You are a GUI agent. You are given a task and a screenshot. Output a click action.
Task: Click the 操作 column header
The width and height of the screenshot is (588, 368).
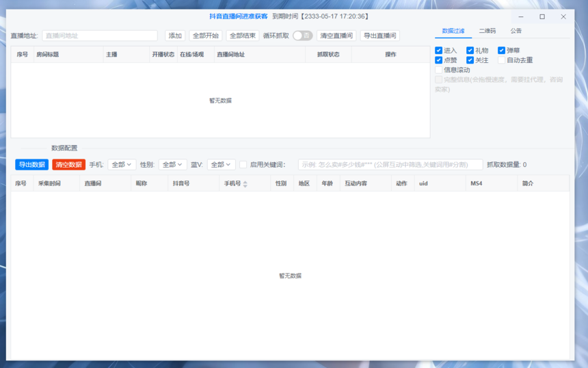coord(390,55)
